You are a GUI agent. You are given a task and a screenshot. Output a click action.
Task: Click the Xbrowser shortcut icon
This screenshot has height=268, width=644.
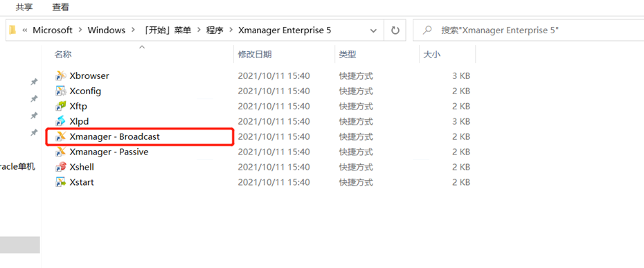click(61, 75)
